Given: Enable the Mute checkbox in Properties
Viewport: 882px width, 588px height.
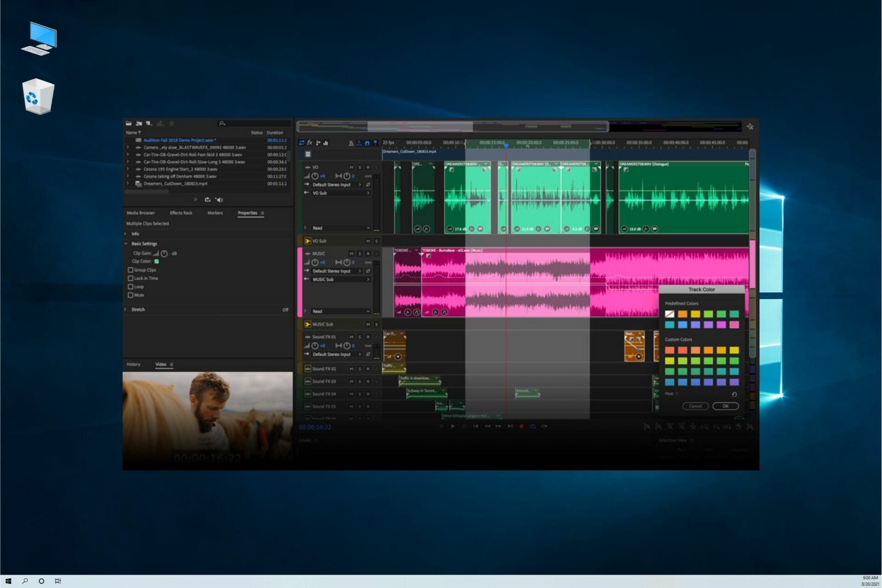Looking at the screenshot, I should click(130, 295).
